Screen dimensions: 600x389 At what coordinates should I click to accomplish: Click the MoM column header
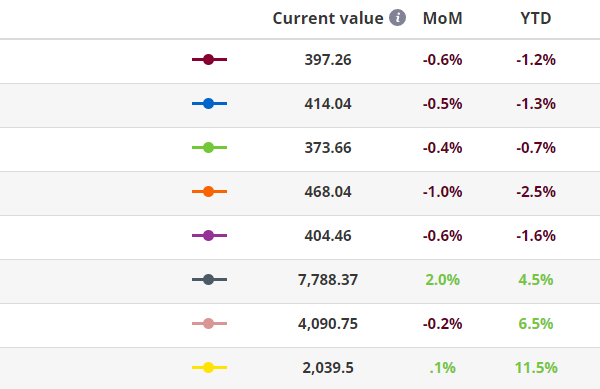point(443,18)
